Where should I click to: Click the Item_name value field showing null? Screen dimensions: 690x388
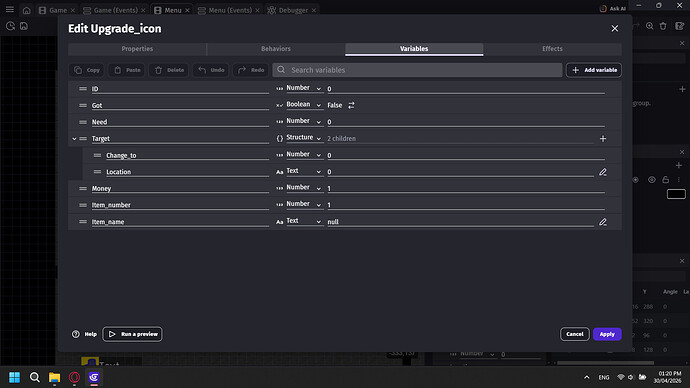(x=460, y=222)
